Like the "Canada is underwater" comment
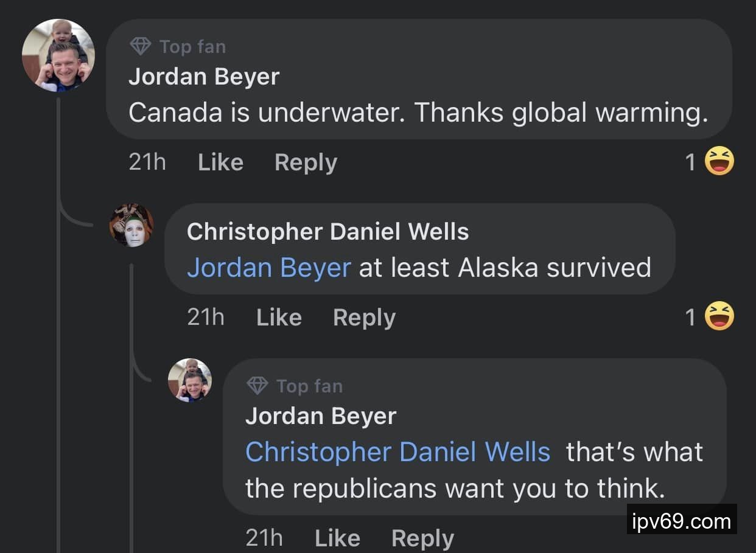Image resolution: width=756 pixels, height=553 pixels. pos(220,162)
